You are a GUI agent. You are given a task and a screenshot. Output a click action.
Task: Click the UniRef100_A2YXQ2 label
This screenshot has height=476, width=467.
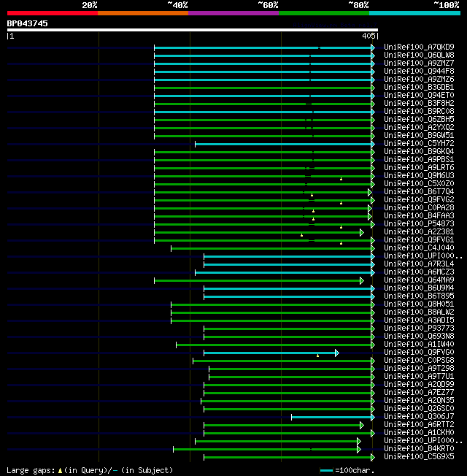pos(419,128)
